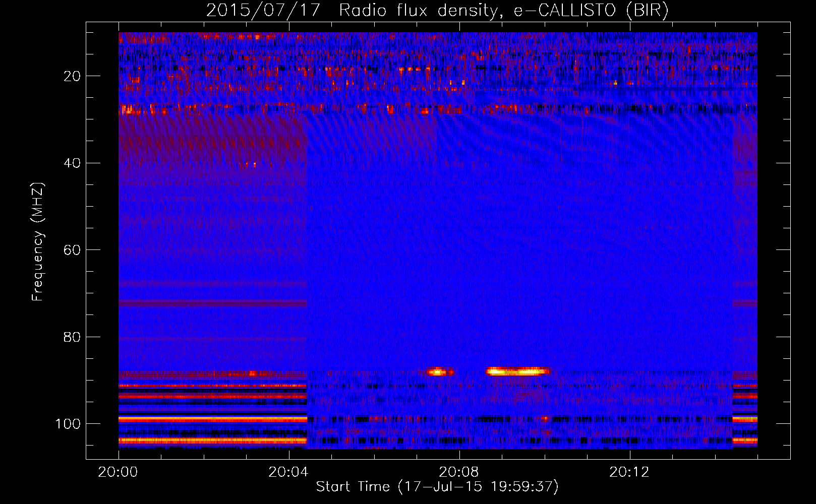Click the 20:00 time tick label
Image resolution: width=816 pixels, height=504 pixels.
click(x=118, y=472)
